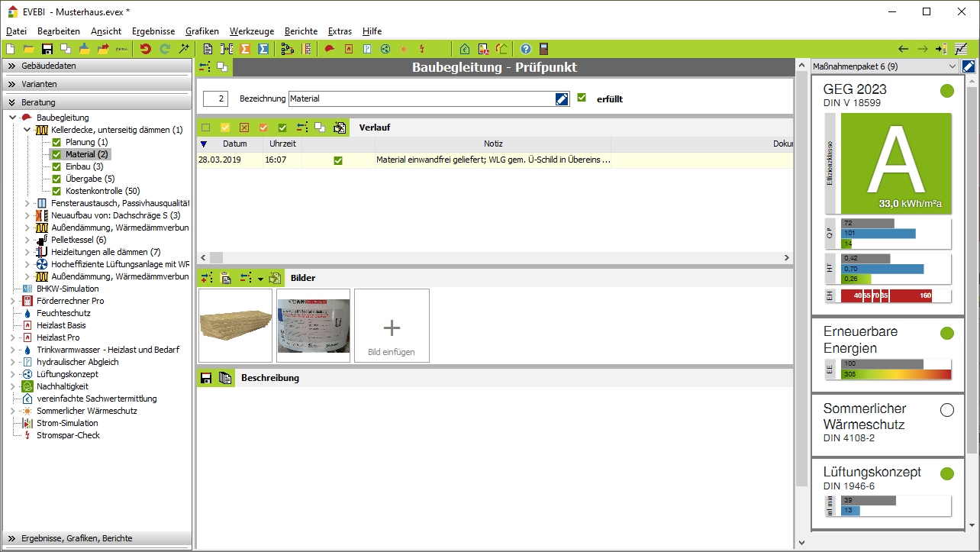Viewport: 980px width, 552px height.
Task: Click the save icon in Beschreibung header
Action: coord(206,378)
